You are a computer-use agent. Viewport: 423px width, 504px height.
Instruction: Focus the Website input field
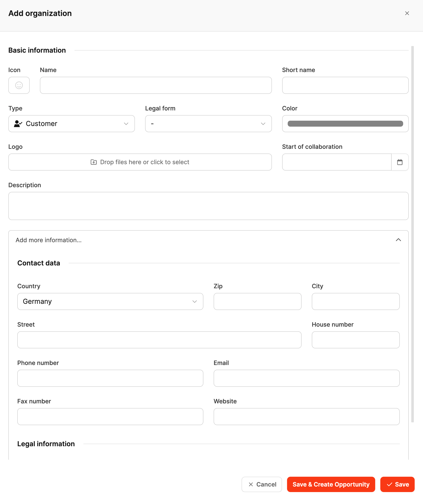pyautogui.click(x=306, y=417)
